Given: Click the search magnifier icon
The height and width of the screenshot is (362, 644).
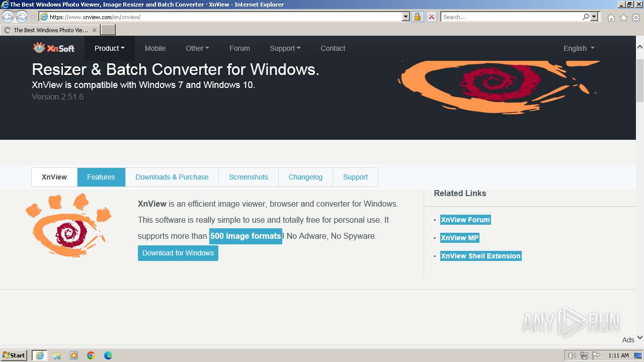Looking at the screenshot, I should [x=586, y=17].
